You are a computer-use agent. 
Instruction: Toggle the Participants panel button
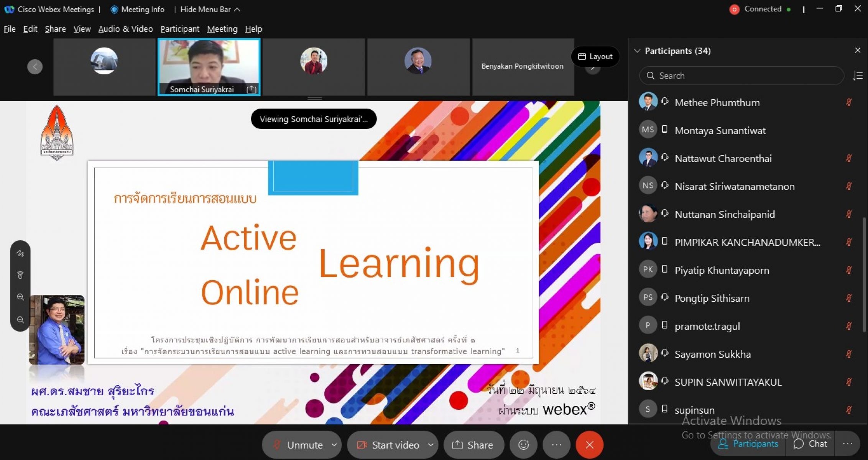tap(748, 444)
